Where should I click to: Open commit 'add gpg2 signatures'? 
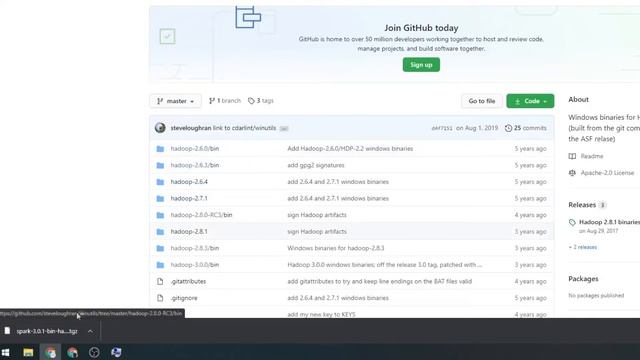(316, 165)
